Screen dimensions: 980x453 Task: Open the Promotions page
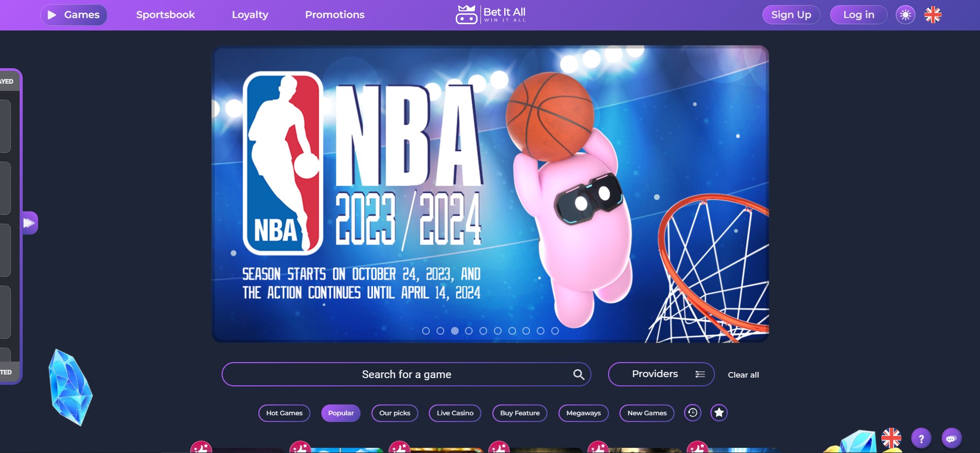tap(335, 15)
